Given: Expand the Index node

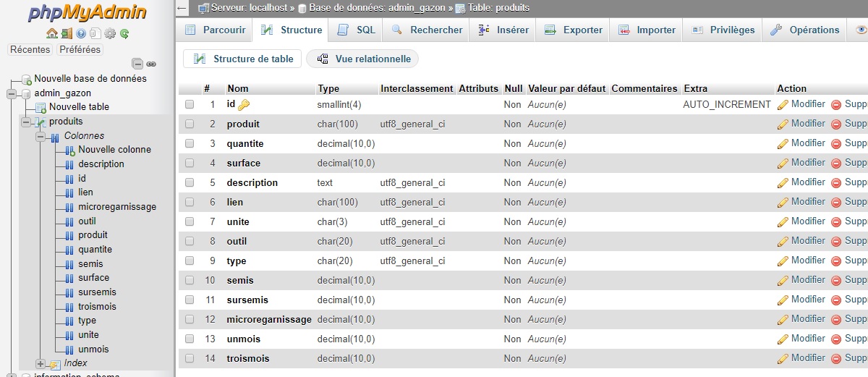Looking at the screenshot, I should pos(40,363).
